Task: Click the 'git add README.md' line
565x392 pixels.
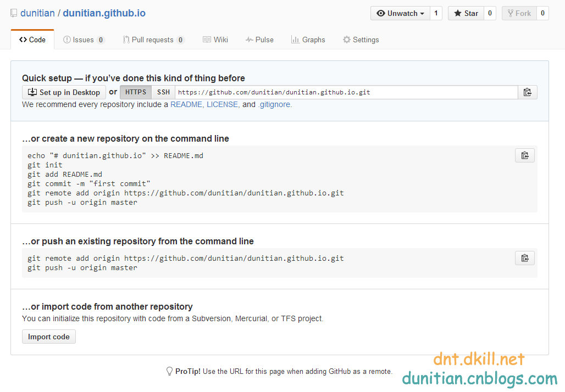Action: 65,175
